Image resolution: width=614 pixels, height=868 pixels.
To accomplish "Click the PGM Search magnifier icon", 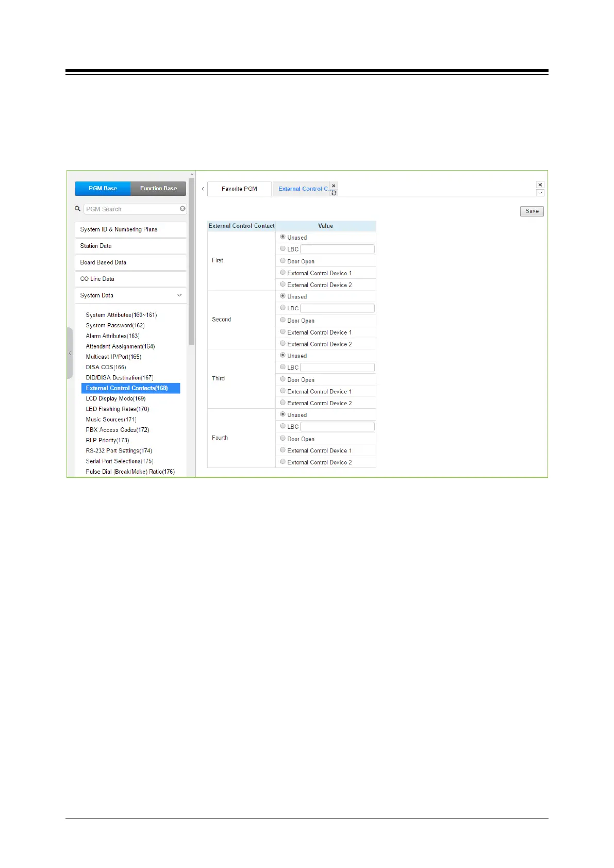I will 78,209.
